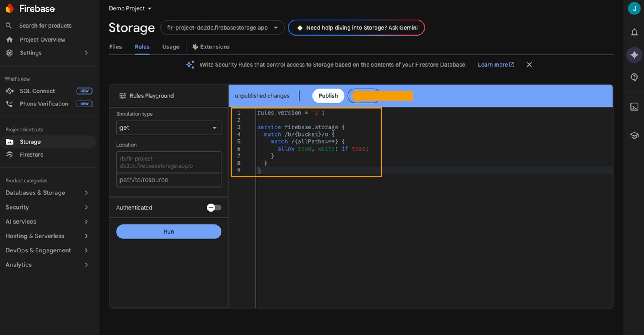Expand Settings submenu chevron

86,53
